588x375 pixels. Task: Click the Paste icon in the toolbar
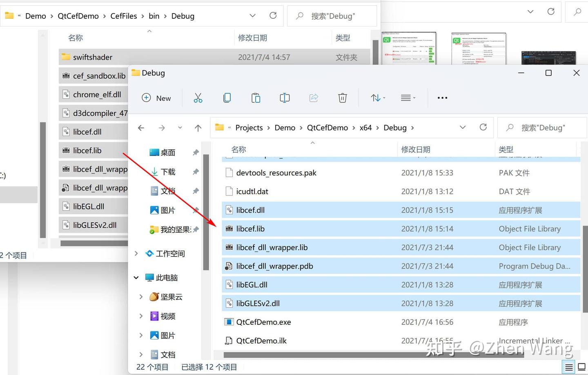tap(256, 98)
